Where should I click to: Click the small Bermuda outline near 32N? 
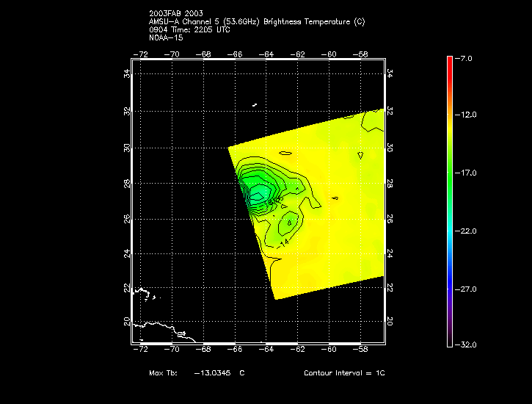tap(254, 105)
